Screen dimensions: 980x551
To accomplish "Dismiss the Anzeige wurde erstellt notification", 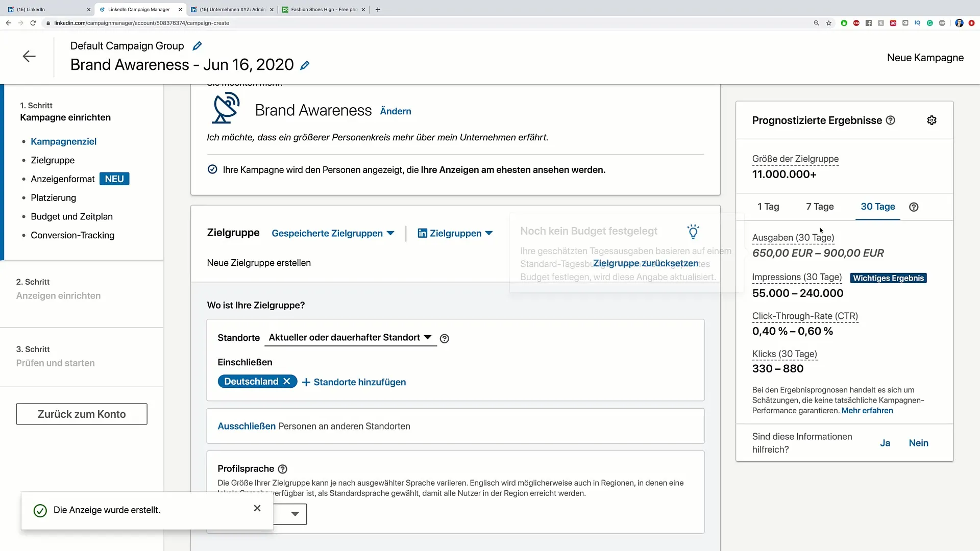I will tap(257, 508).
